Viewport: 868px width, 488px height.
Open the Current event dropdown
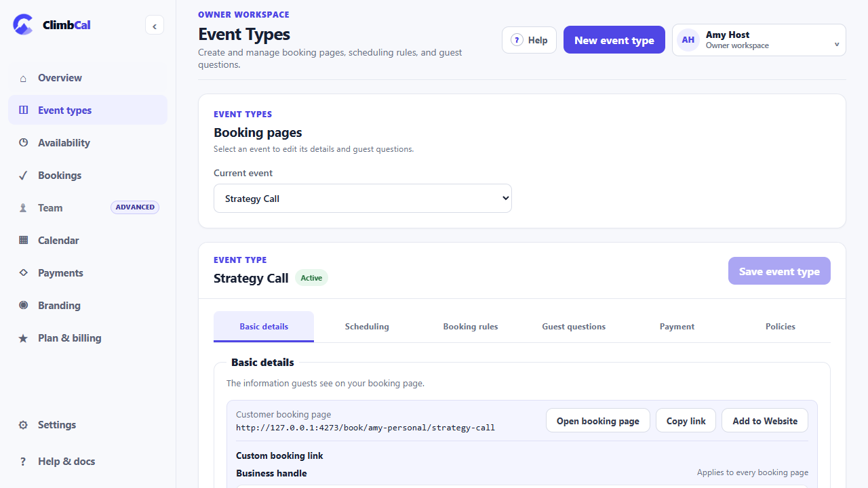click(x=363, y=199)
